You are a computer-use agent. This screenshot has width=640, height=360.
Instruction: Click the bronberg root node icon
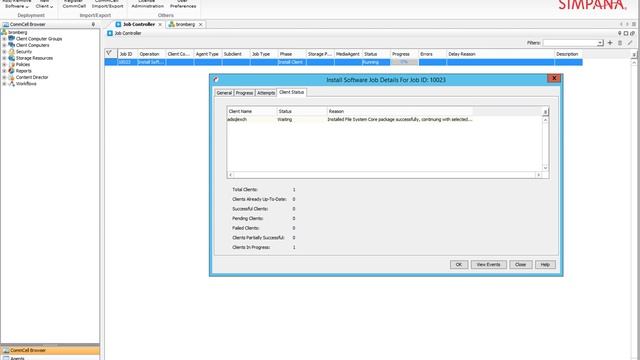(4, 32)
